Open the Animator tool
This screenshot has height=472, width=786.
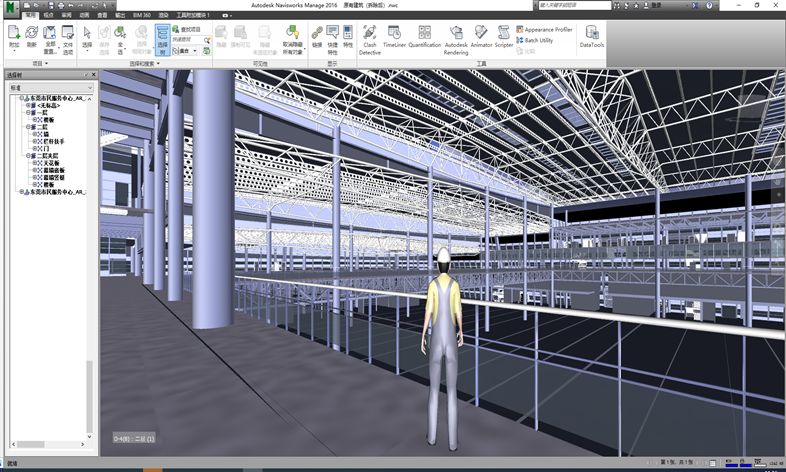click(482, 38)
